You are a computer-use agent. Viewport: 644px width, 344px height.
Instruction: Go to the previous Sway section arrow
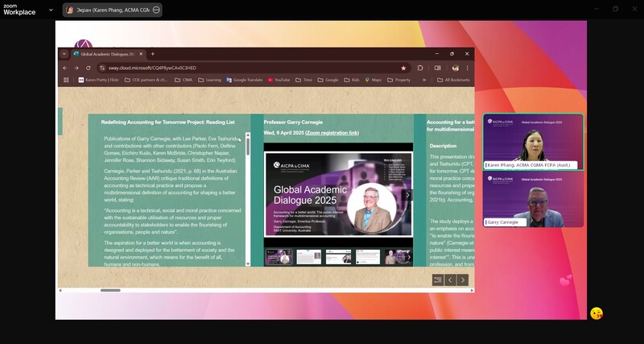[x=451, y=280]
